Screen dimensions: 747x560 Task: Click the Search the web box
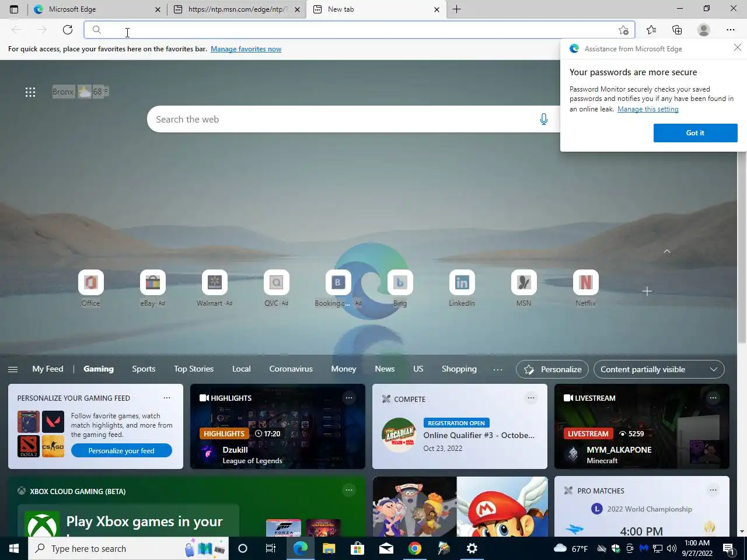pyautogui.click(x=352, y=119)
